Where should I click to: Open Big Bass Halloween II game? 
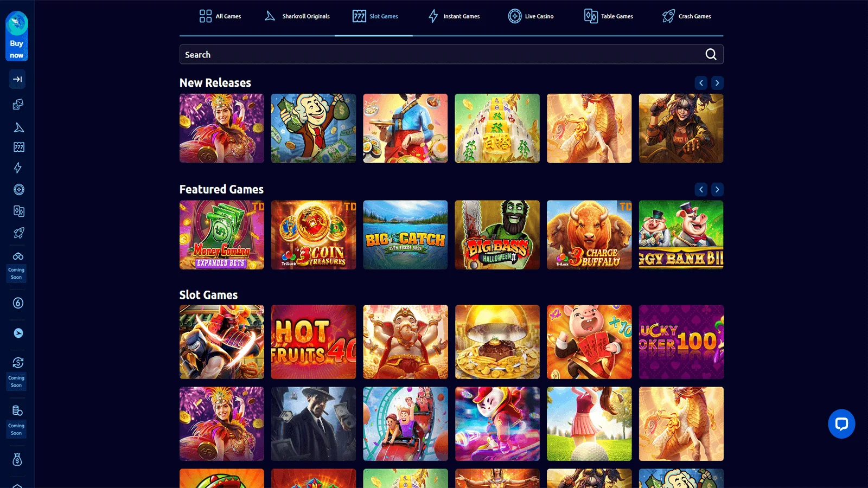497,235
